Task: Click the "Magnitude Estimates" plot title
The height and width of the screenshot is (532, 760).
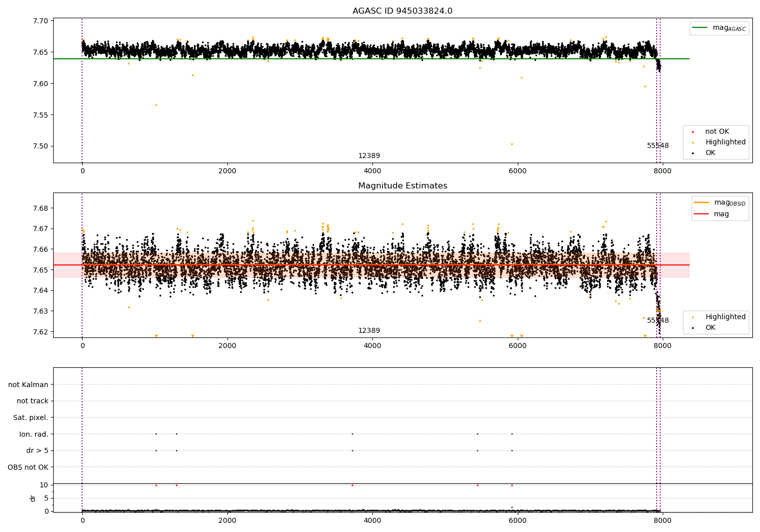Action: tap(402, 186)
